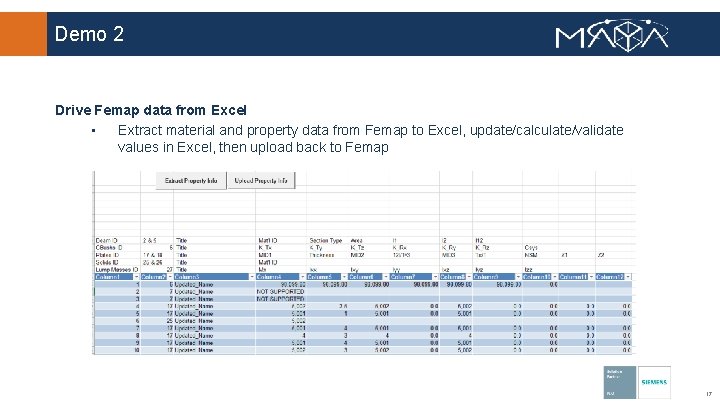
Task: Select the Column9 table header cell
Action: coord(497,277)
